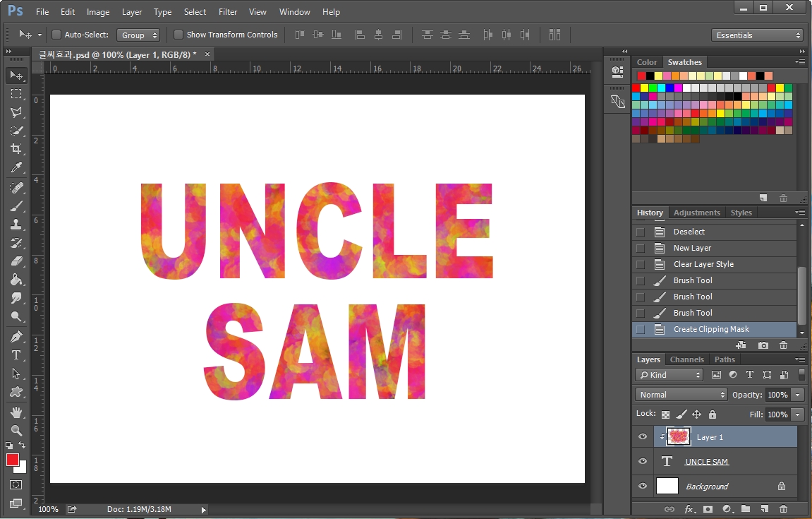
Task: Toggle lock transparent pixels
Action: [x=665, y=414]
